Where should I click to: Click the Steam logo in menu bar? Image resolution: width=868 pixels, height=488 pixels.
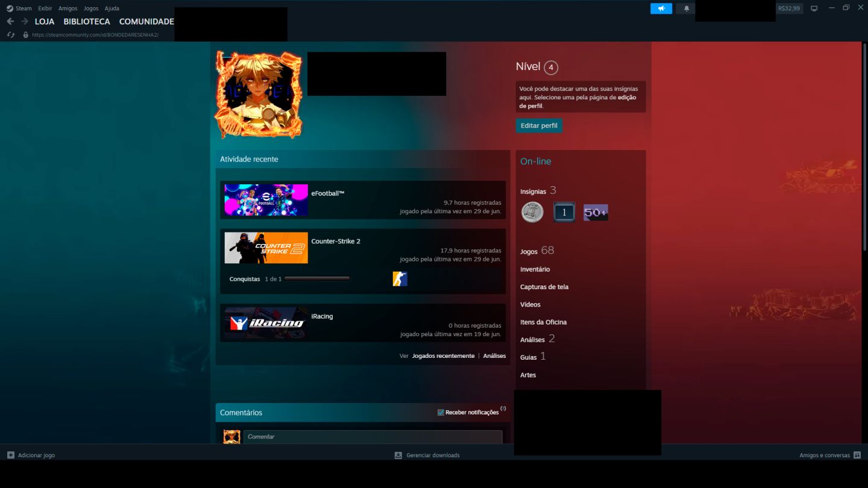click(10, 8)
